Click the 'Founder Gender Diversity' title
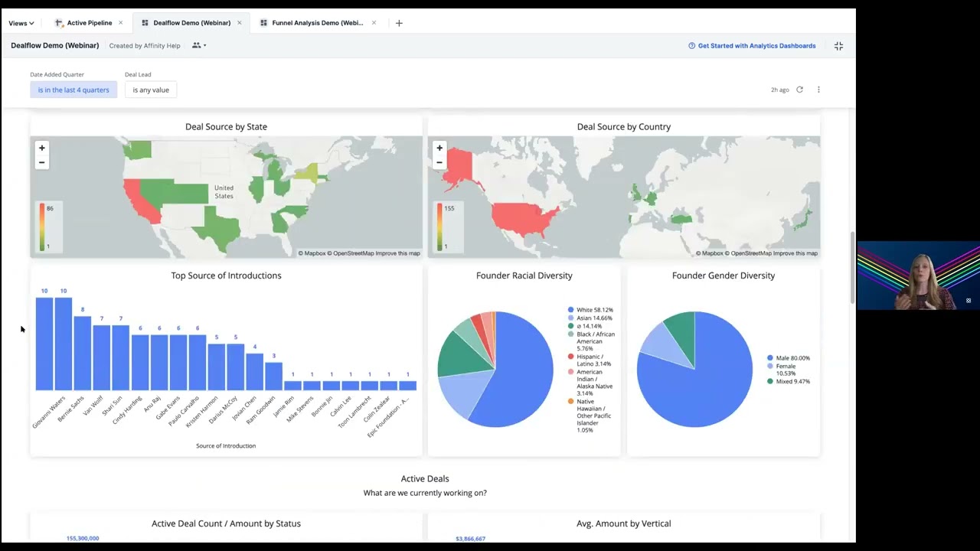The image size is (980, 551). 724,275
